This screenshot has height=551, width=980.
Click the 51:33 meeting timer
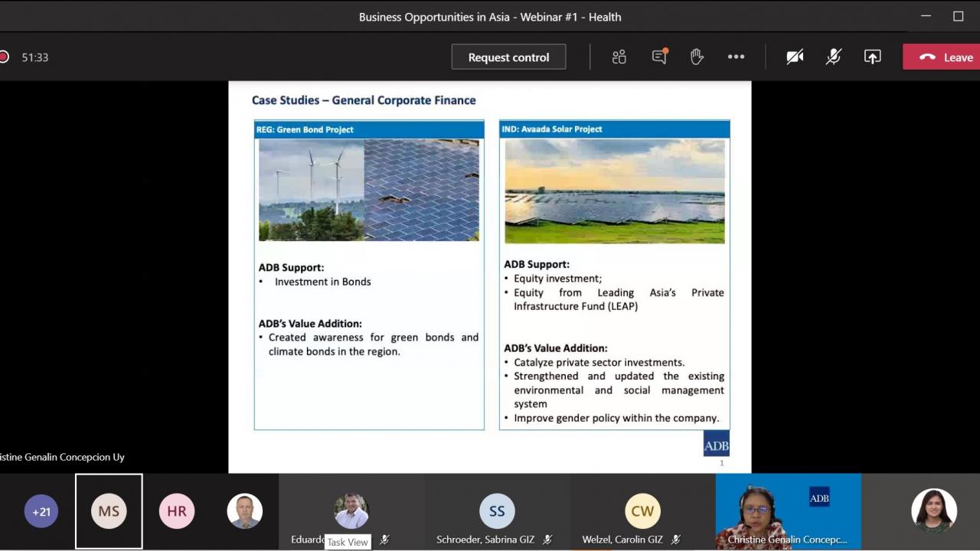(x=35, y=57)
